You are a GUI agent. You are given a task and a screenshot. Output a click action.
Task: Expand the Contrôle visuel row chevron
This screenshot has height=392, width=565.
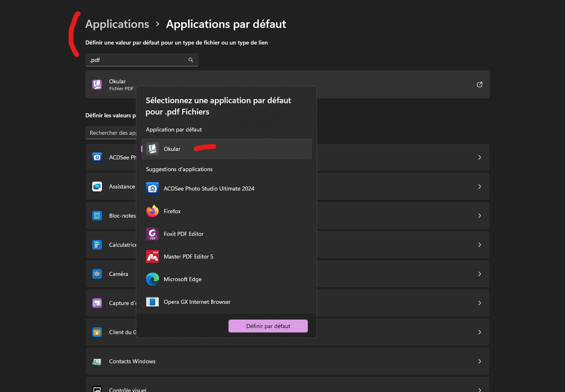coord(480,390)
